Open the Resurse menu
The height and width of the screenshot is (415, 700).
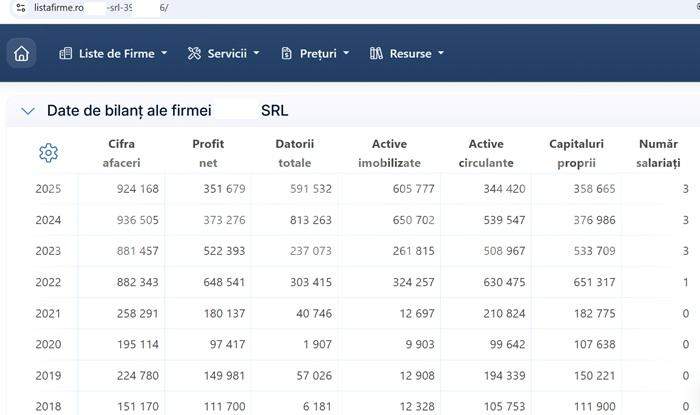[x=407, y=54]
